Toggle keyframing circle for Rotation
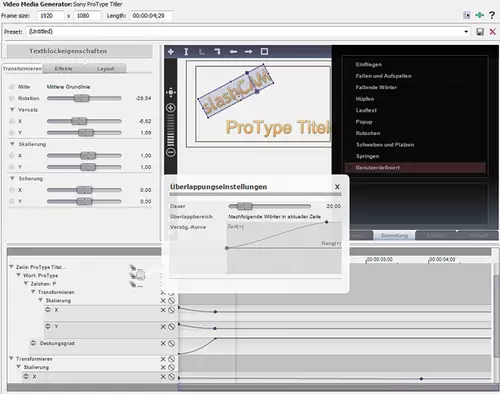 12,98
